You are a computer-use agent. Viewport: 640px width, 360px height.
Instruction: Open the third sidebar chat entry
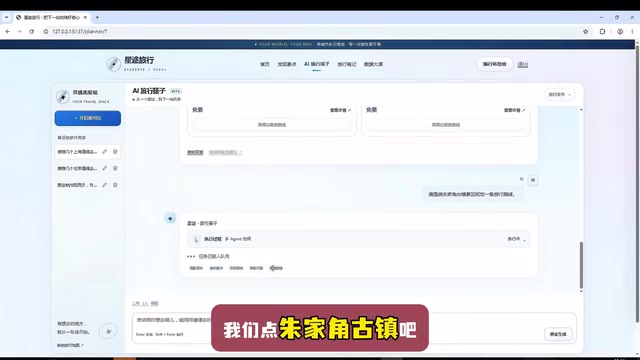[x=78, y=185]
